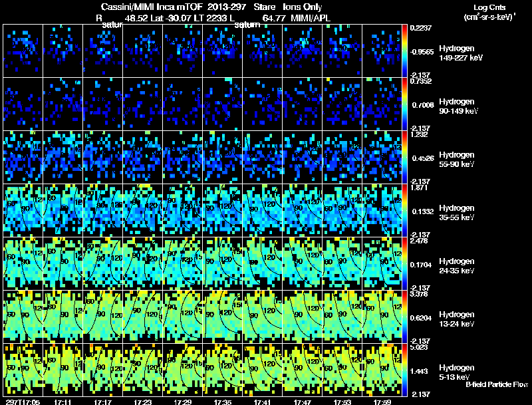Click the '17:17' time axis label

pos(102,402)
